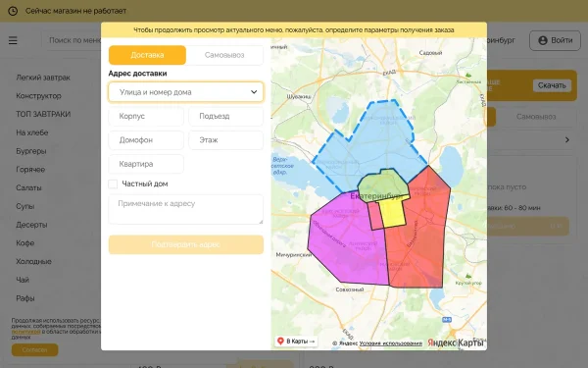This screenshot has height=368, width=588.
Task: Open the Кофе category
Action: [x=25, y=243]
